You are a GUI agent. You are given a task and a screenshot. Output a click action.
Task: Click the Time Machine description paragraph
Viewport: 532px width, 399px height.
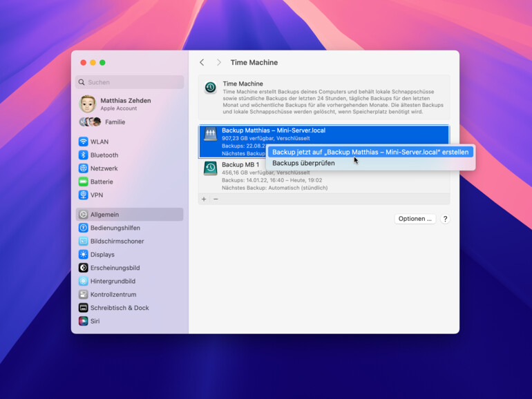pyautogui.click(x=333, y=101)
